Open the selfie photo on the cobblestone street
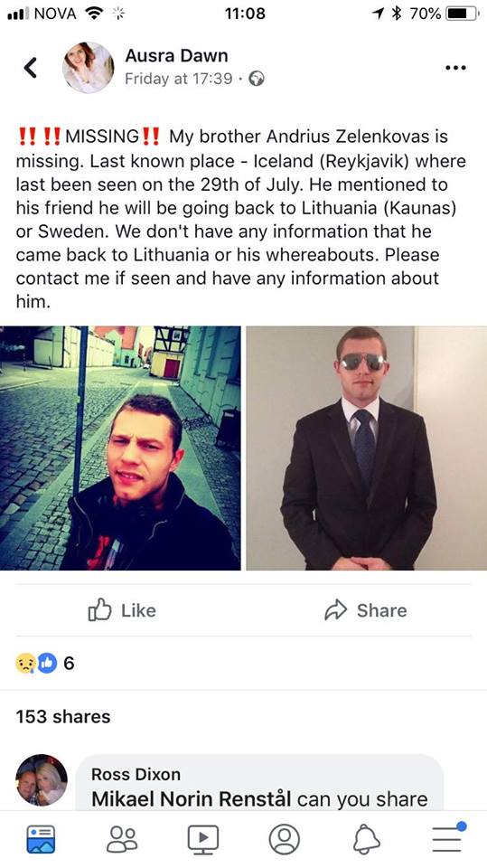Screen dimensions: 487x868 click(120, 448)
